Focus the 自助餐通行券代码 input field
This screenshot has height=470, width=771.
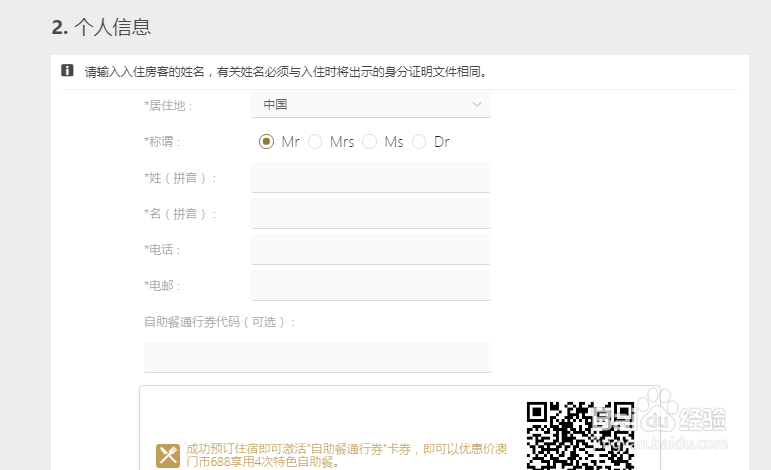click(x=318, y=357)
